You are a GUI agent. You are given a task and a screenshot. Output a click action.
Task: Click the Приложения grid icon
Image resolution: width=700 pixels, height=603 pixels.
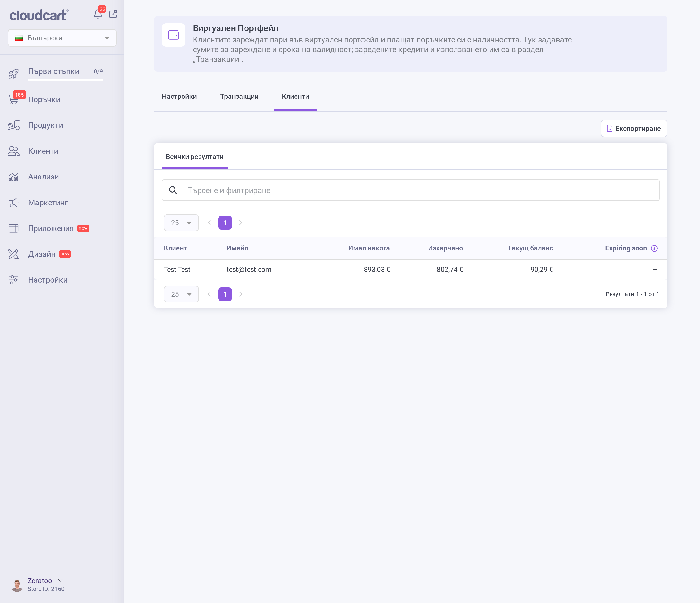[14, 228]
